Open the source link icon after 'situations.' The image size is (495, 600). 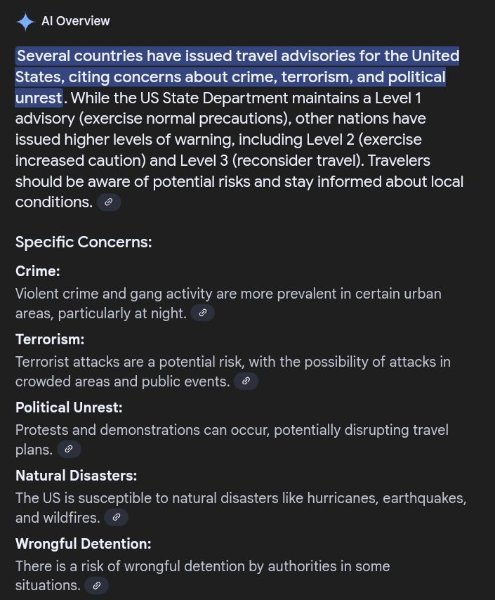click(x=97, y=585)
